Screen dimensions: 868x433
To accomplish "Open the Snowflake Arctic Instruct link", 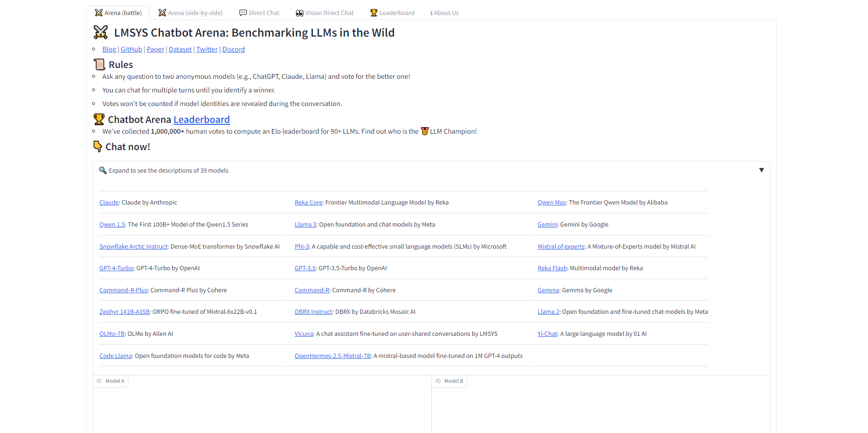I will point(134,247).
